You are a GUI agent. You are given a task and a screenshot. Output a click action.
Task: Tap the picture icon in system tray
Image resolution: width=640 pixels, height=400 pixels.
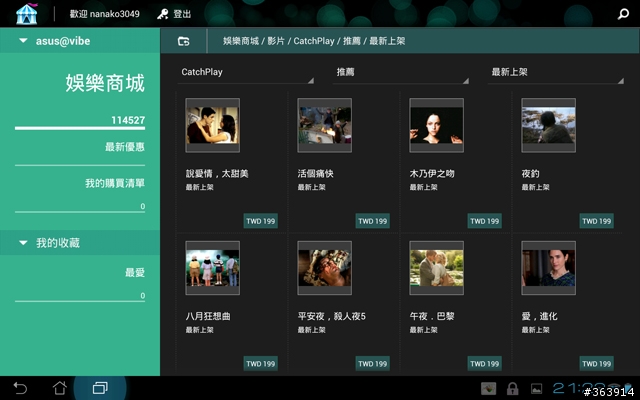(536, 389)
